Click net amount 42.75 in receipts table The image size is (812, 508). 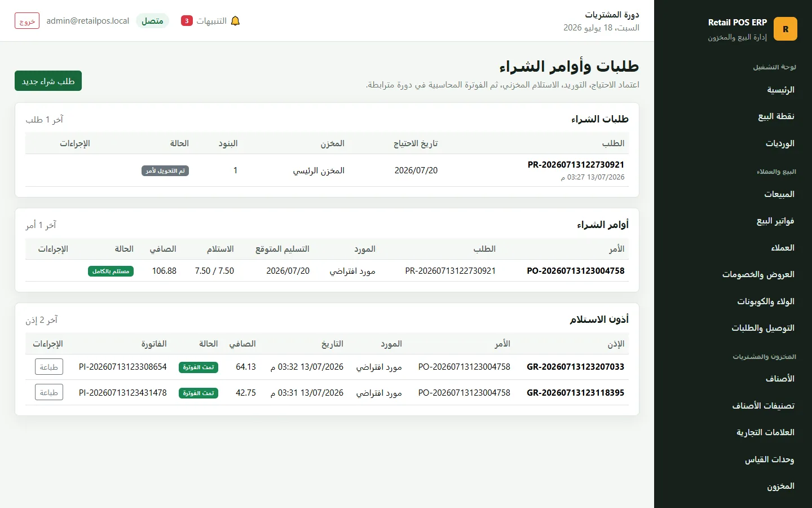246,393
